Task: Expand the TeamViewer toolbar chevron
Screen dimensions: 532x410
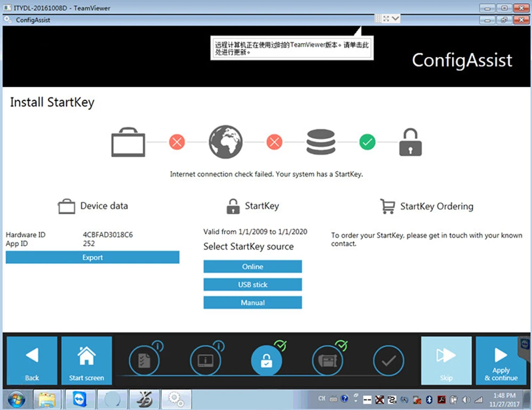Action: point(395,18)
